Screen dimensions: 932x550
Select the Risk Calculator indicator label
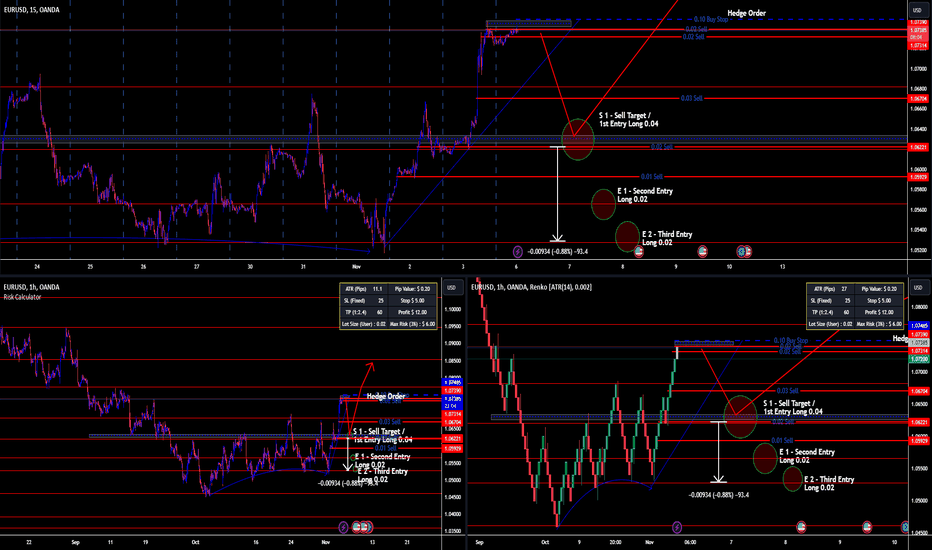coord(23,297)
